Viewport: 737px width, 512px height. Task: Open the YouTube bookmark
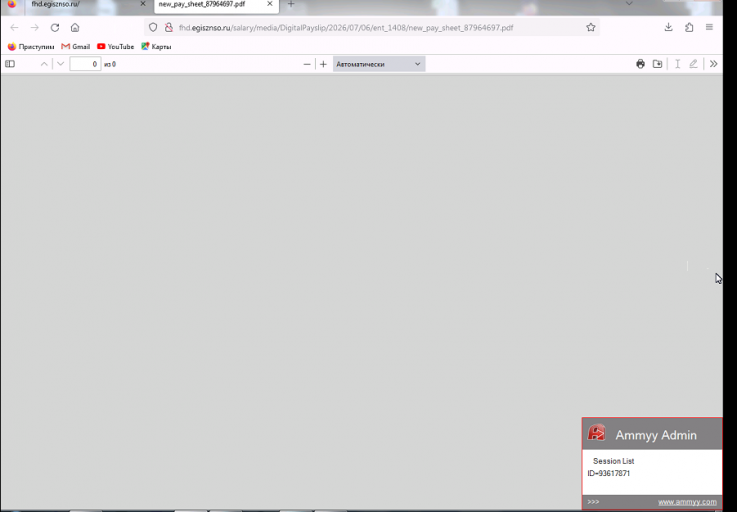116,47
